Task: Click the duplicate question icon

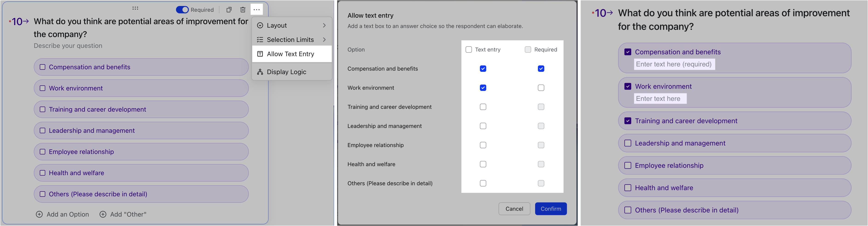Action: pyautogui.click(x=229, y=9)
